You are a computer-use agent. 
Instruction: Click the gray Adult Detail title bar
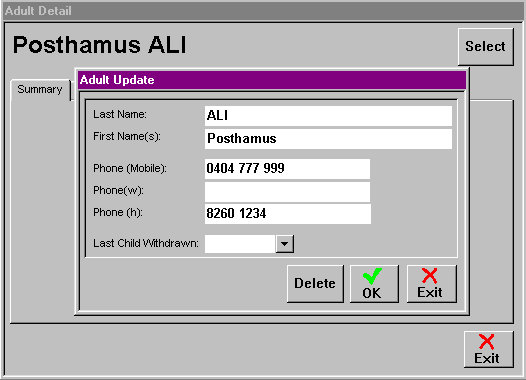(x=263, y=11)
